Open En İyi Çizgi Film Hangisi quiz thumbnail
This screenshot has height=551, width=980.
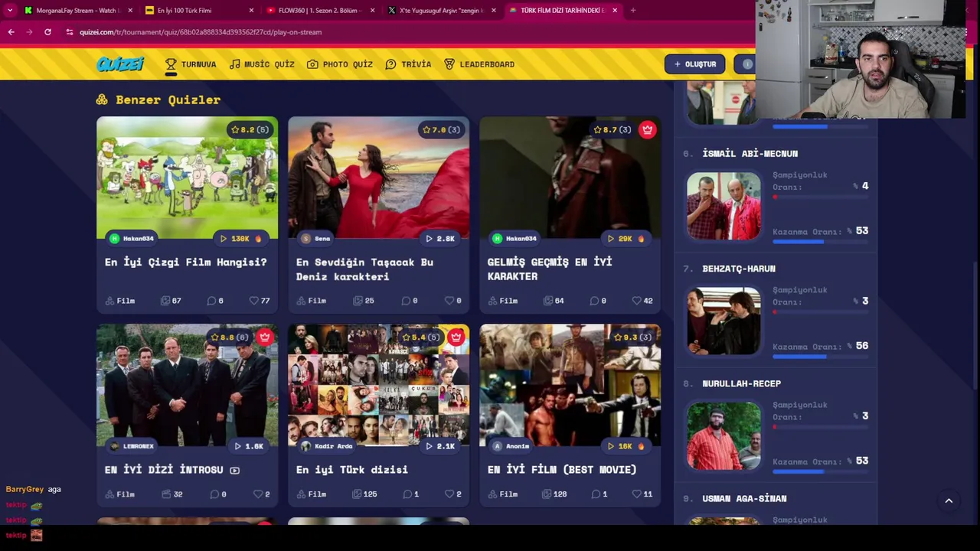[x=187, y=178]
